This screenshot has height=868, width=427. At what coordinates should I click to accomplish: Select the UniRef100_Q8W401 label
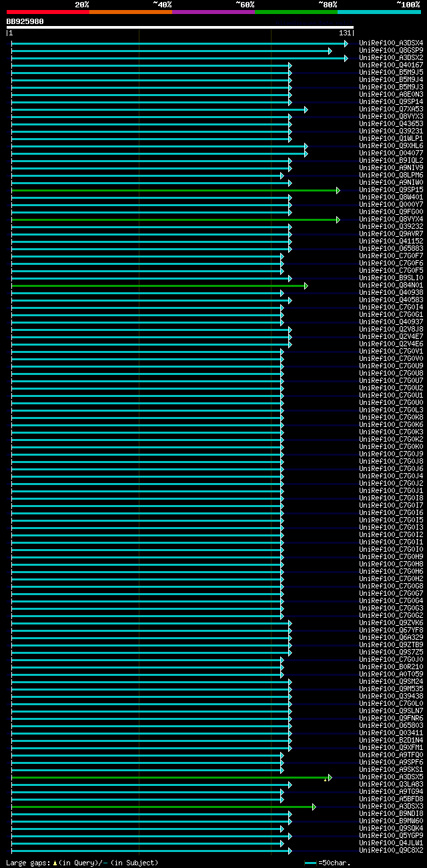click(x=391, y=197)
